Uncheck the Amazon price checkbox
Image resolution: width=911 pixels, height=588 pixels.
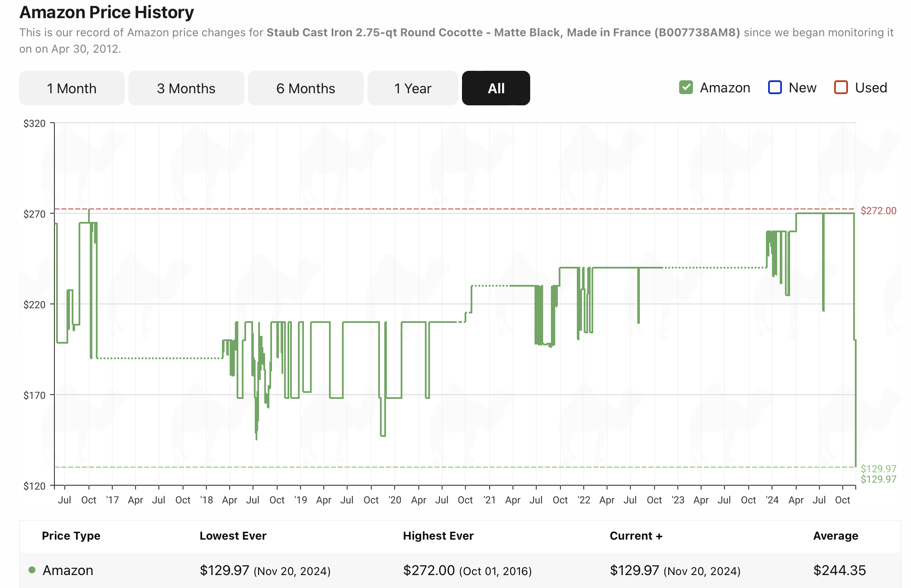pos(686,87)
